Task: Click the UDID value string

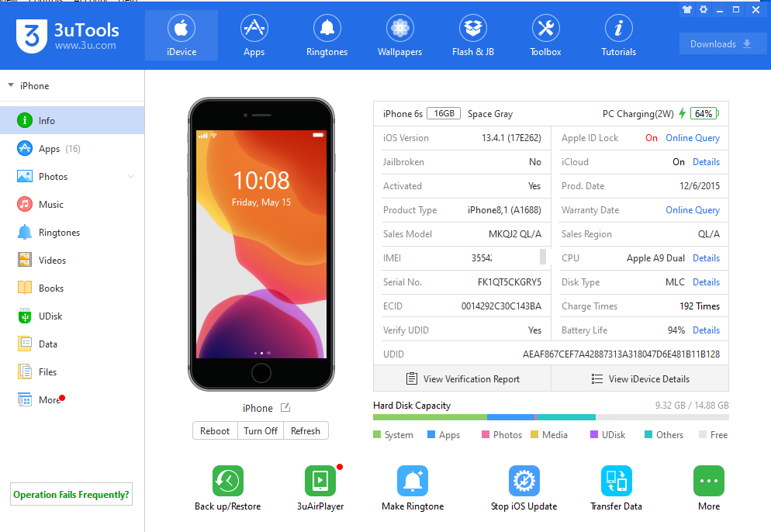Action: 621,354
